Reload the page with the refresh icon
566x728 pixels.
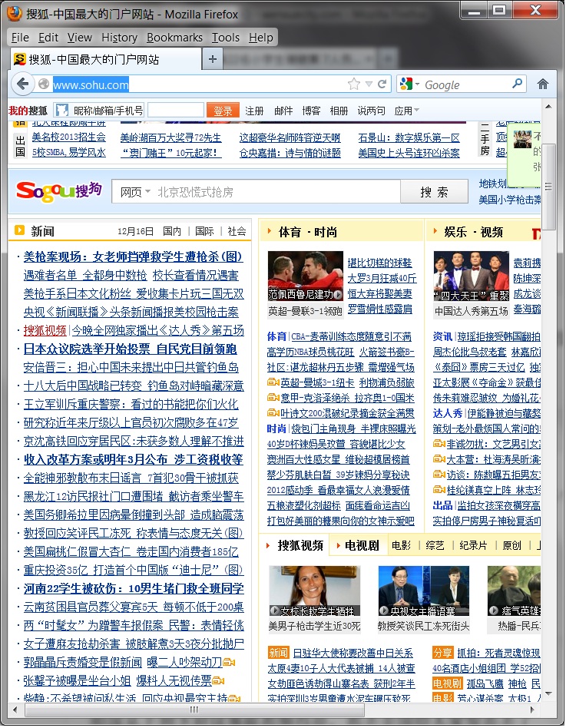pos(382,84)
